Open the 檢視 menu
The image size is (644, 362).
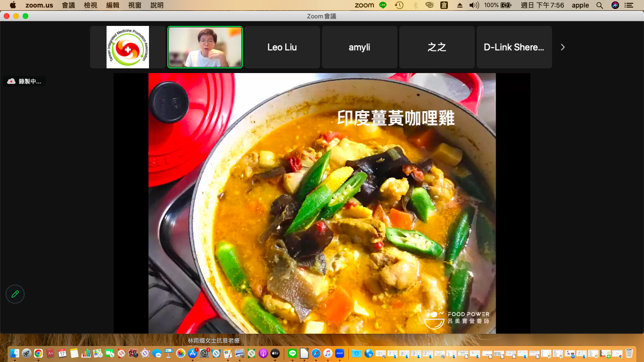click(91, 5)
